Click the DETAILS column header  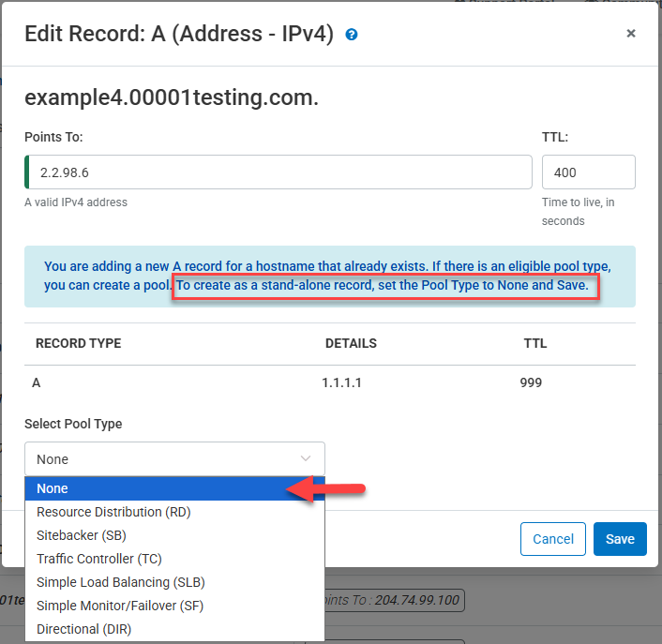point(351,344)
